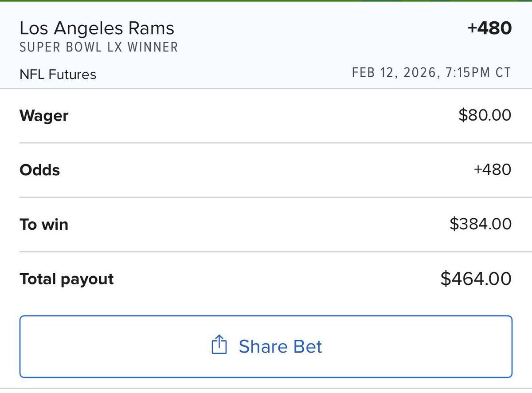
Task: Click the green strip at the top
Action: pos(266,1)
